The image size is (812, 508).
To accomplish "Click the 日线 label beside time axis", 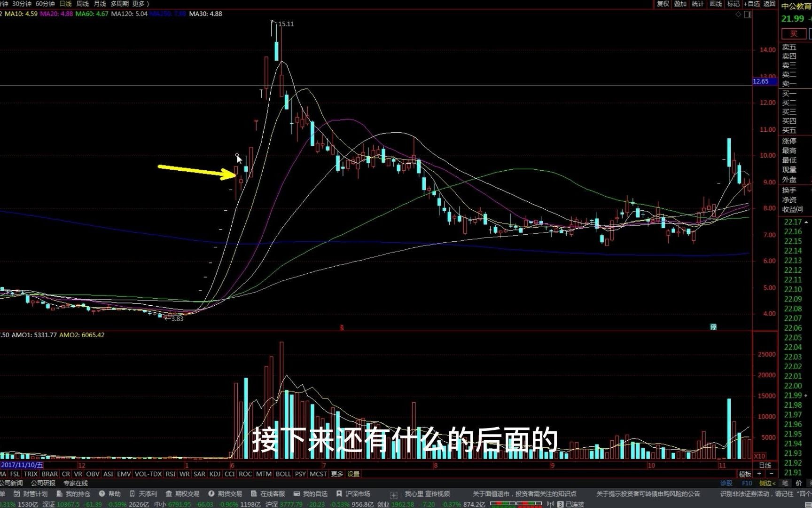I will tap(765, 465).
